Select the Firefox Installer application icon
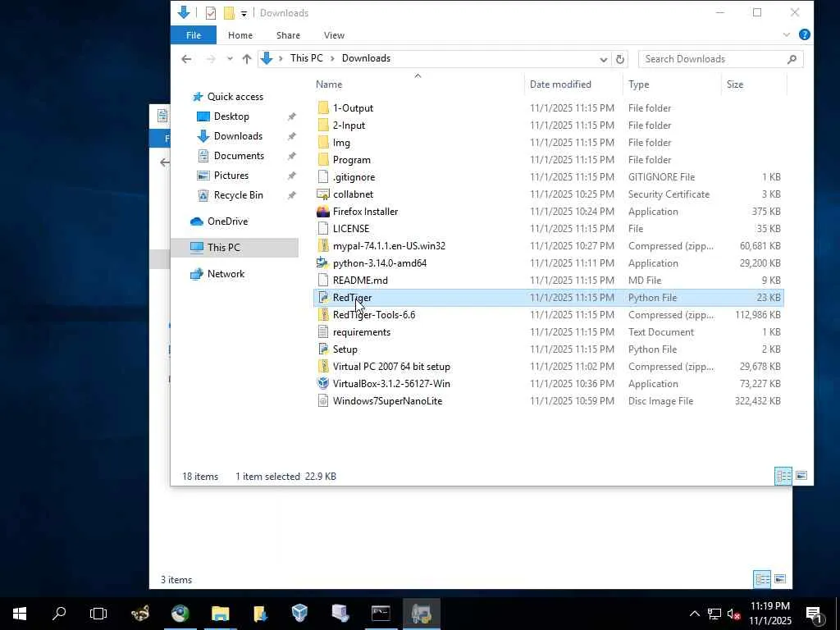 (x=323, y=211)
